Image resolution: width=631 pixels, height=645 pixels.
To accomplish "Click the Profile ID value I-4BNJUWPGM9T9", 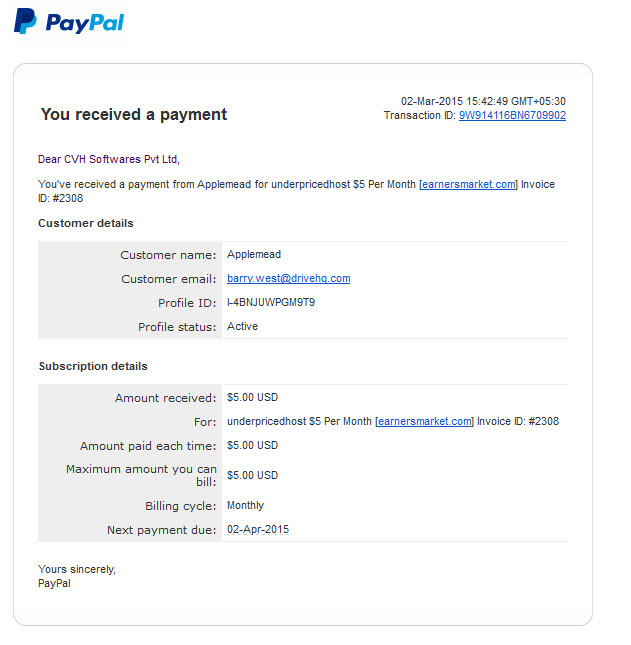I will click(271, 302).
